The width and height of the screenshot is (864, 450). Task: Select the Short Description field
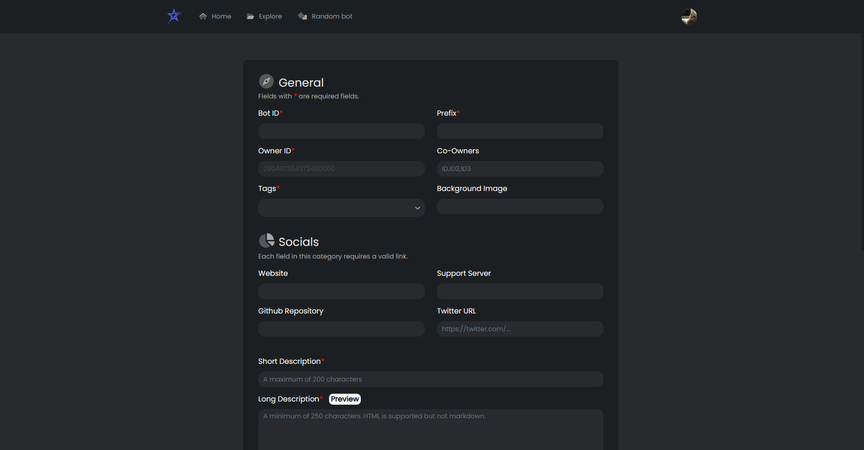pos(430,379)
